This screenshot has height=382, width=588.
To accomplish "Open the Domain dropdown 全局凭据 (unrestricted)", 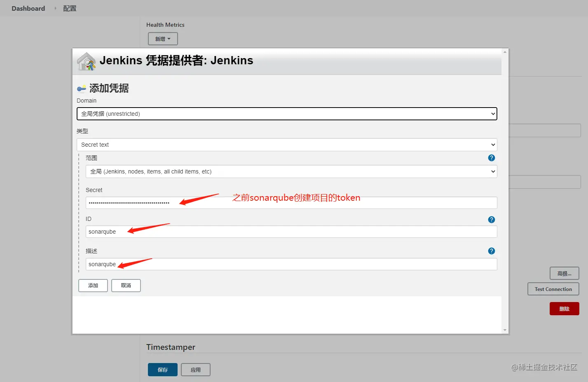I will click(x=287, y=114).
